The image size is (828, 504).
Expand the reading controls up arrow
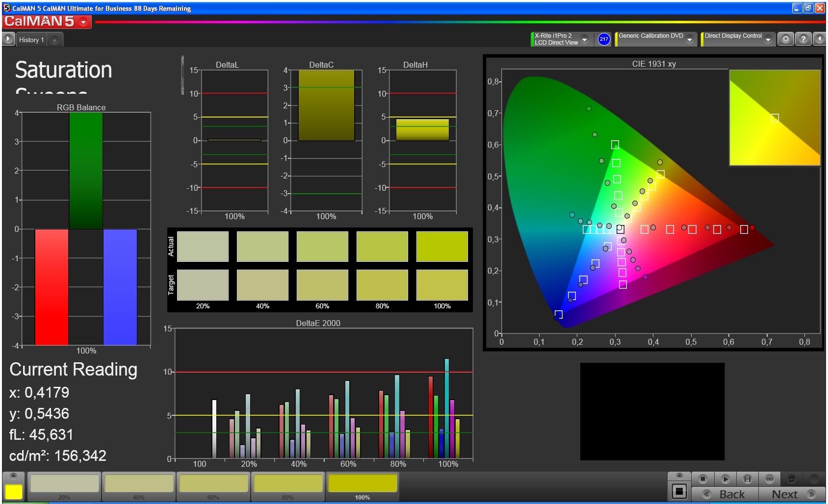tap(679, 476)
